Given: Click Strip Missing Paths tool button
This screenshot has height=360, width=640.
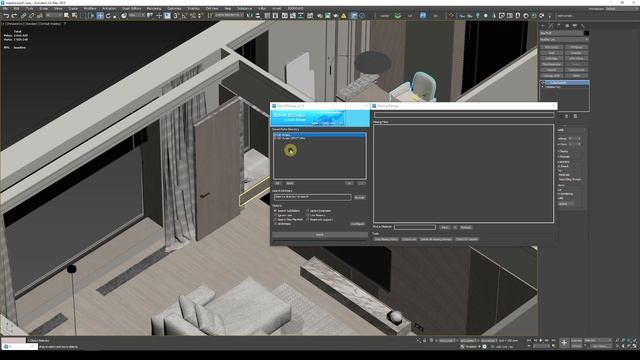Looking at the screenshot, I should coord(386,239).
